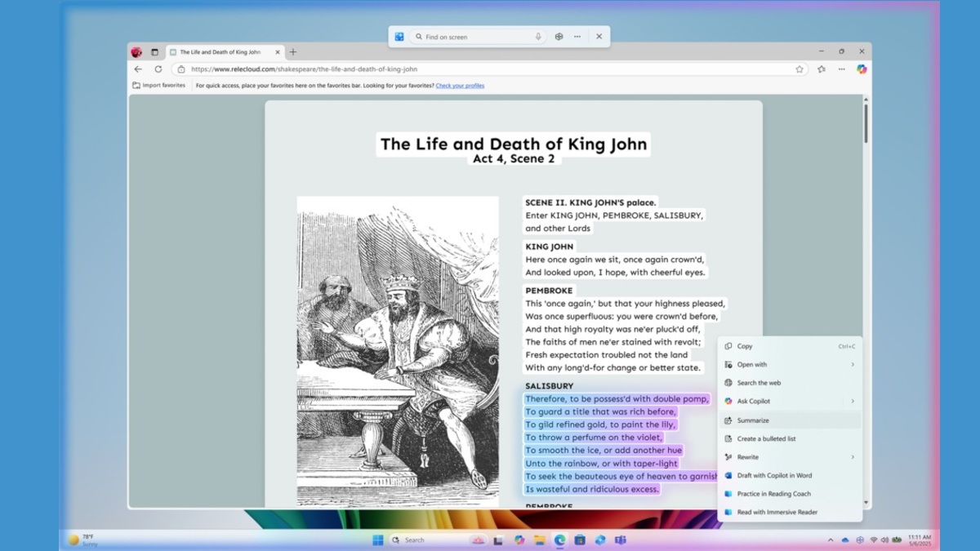
Task: Click the Import favorites button
Action: pyautogui.click(x=159, y=86)
